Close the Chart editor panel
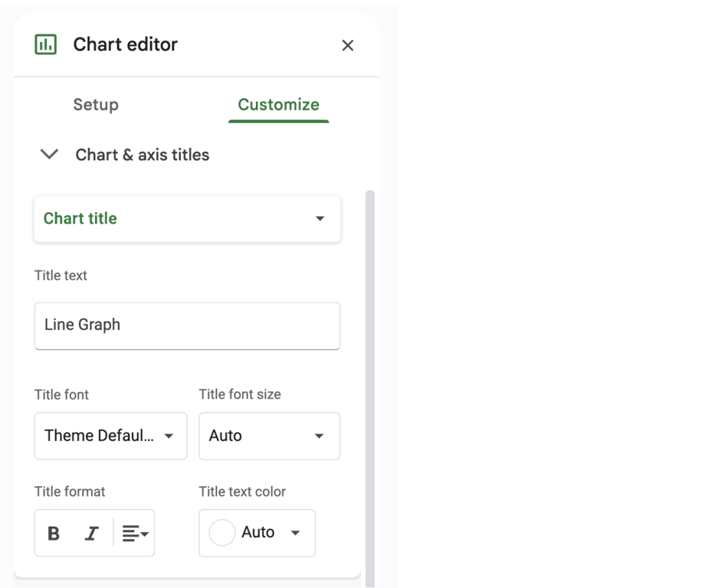The width and height of the screenshot is (714, 588). point(348,45)
